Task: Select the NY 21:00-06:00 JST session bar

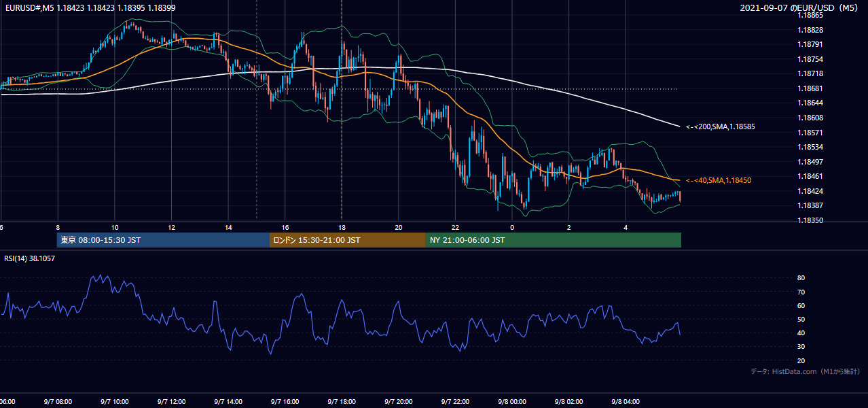Action: [554, 240]
